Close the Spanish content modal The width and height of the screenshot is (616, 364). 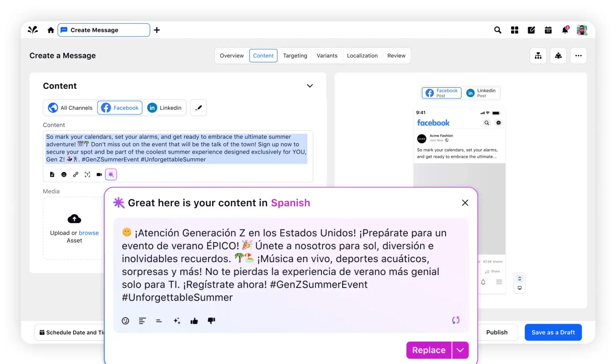pos(465,203)
